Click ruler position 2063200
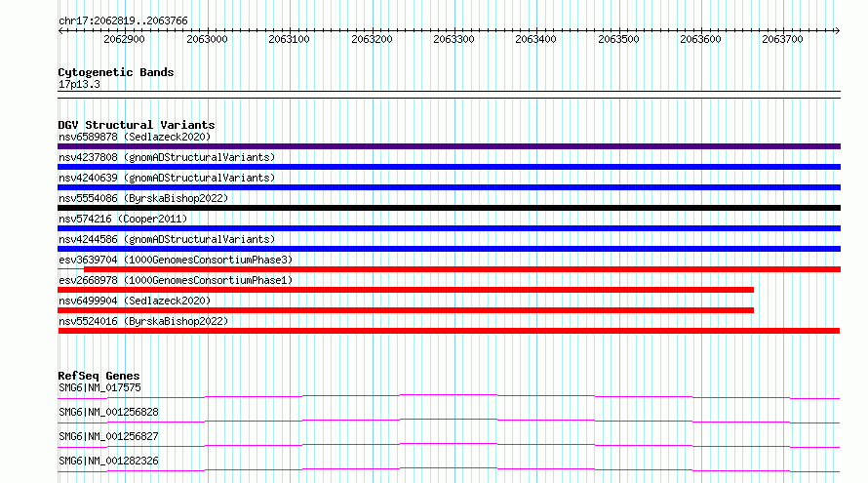Image resolution: width=868 pixels, height=483 pixels. pos(372,39)
